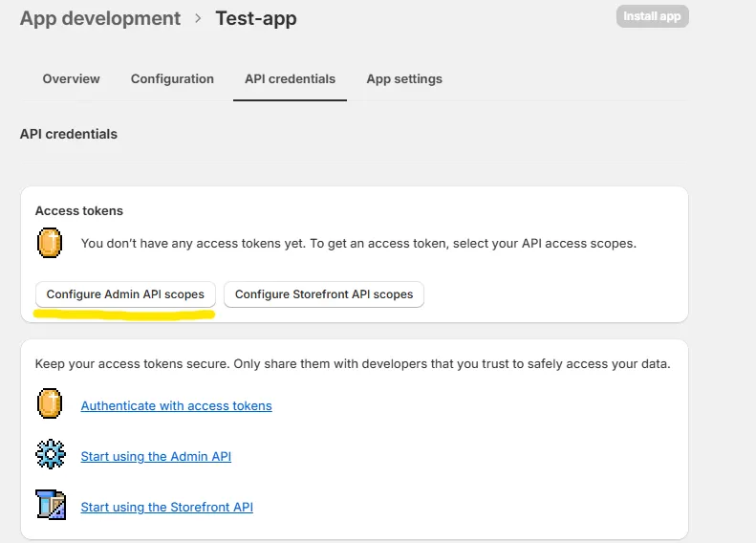This screenshot has height=543, width=756.
Task: Go to the App settings tab
Action: (x=404, y=78)
